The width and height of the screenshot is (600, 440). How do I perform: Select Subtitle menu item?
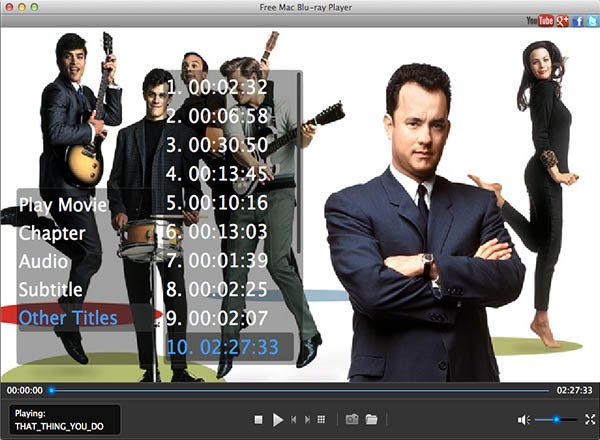(x=51, y=290)
